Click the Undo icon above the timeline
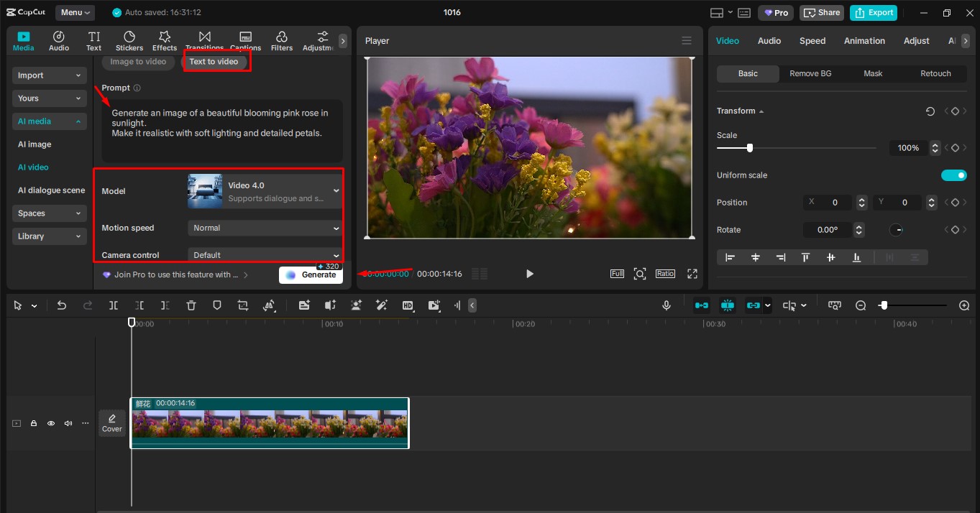980x513 pixels. pyautogui.click(x=61, y=305)
